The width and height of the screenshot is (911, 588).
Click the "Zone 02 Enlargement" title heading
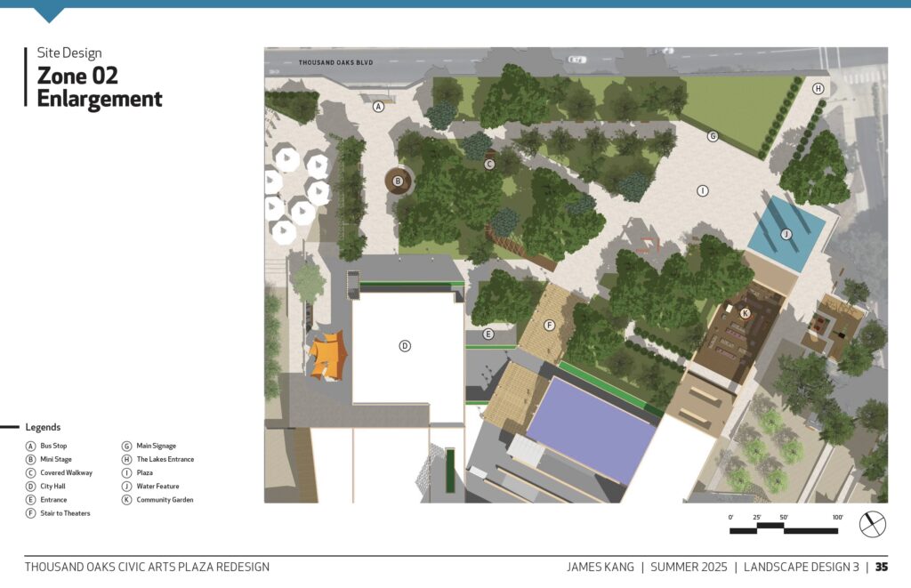tap(99, 87)
